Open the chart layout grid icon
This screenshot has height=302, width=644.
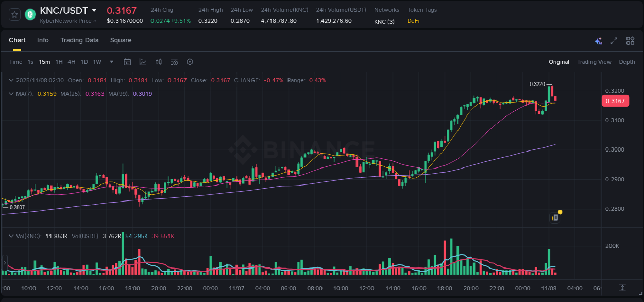coord(630,40)
